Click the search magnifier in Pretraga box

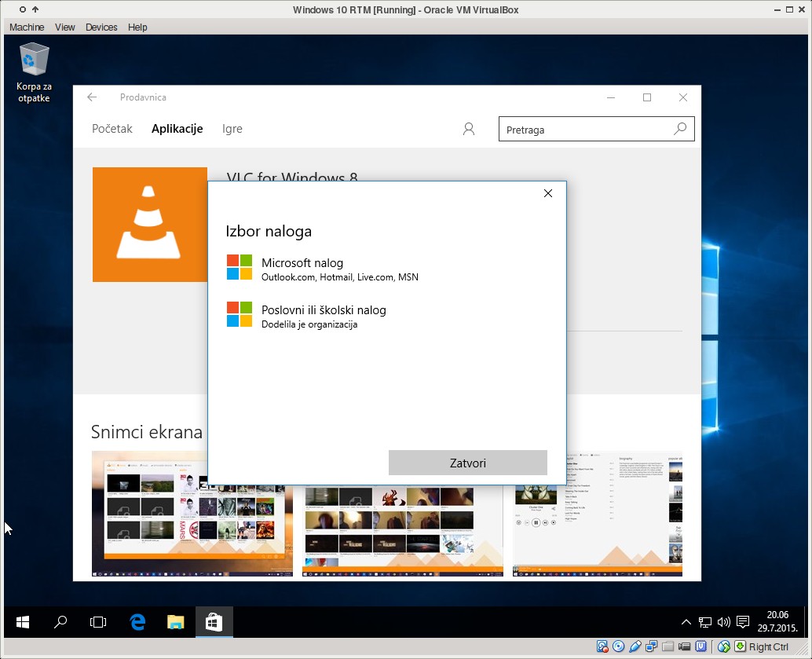[680, 129]
